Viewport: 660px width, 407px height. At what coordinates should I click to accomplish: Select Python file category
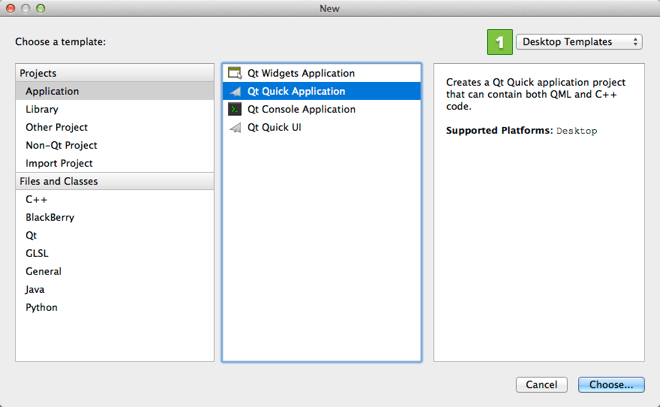[42, 307]
